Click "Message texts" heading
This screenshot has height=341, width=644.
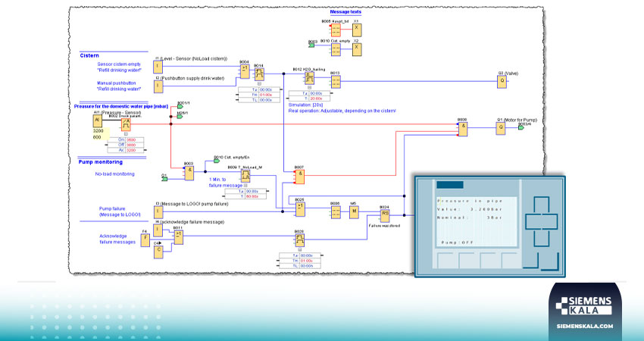pos(345,12)
